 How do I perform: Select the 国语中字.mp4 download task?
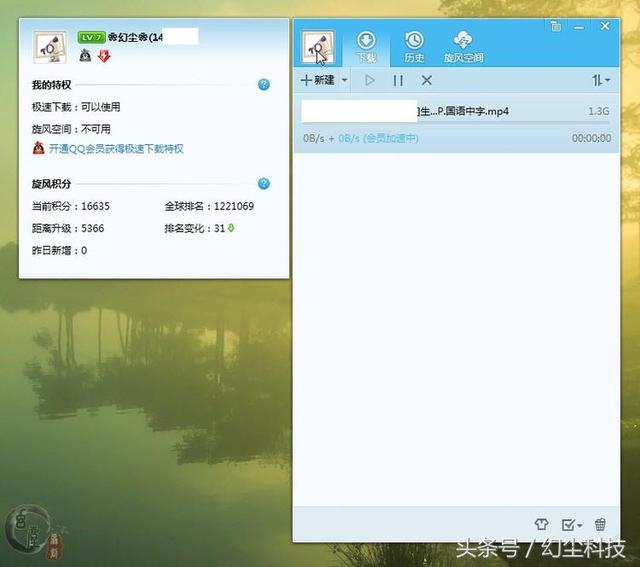(456, 124)
